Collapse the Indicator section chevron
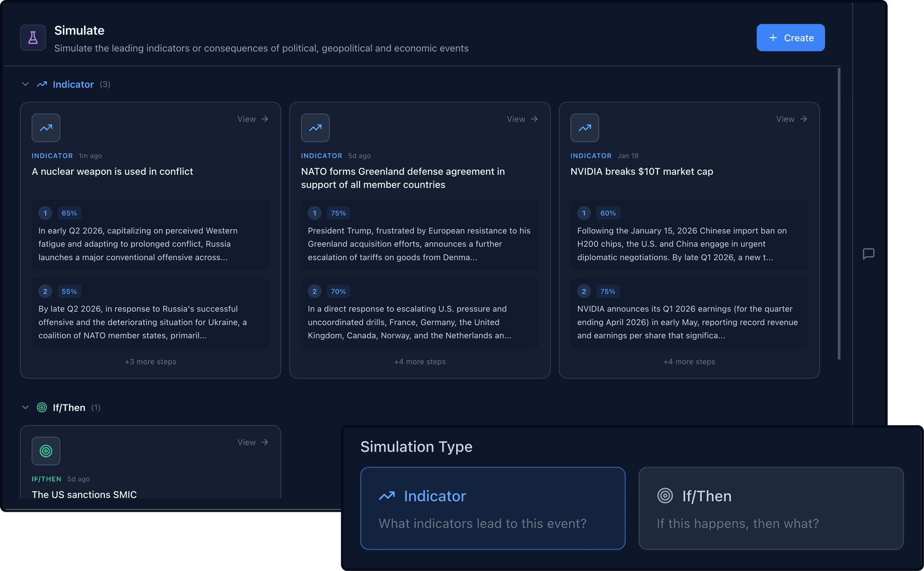This screenshot has height=571, width=924. [x=26, y=84]
